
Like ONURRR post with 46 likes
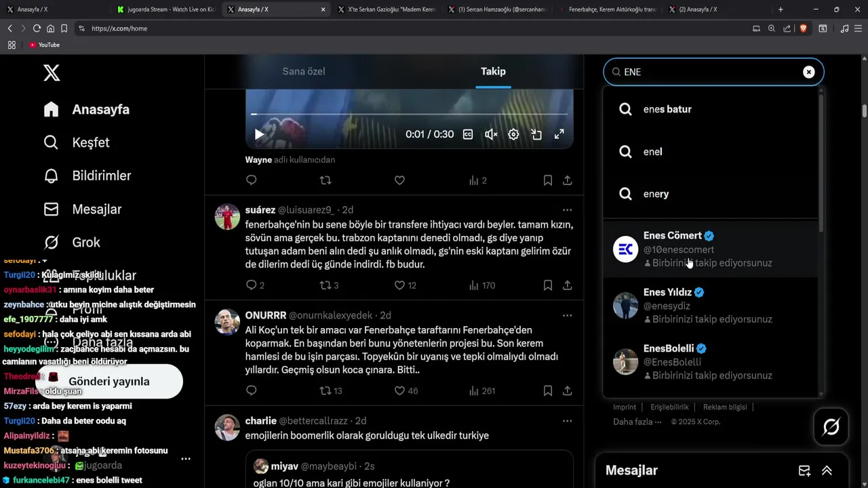click(x=406, y=390)
